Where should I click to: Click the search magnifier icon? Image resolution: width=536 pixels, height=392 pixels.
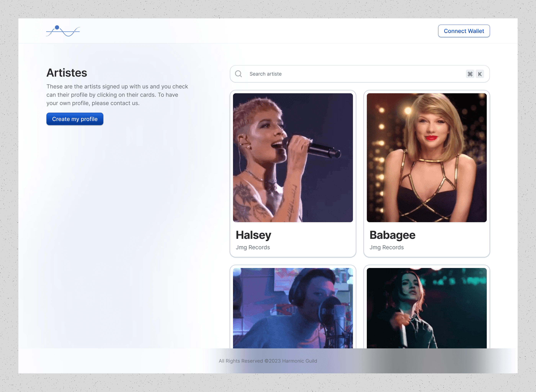(238, 74)
